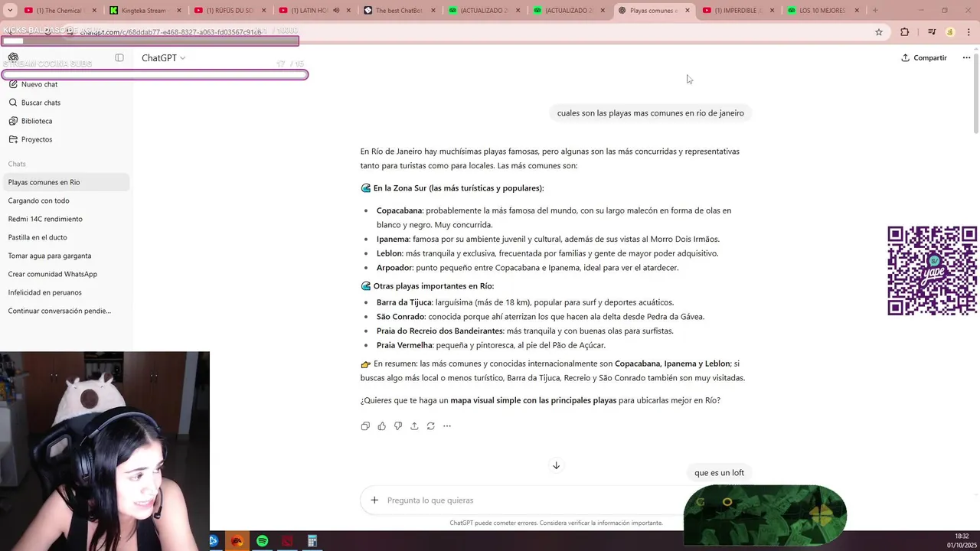Image resolution: width=980 pixels, height=551 pixels.
Task: Click the Yape QR code image
Action: [x=932, y=270]
